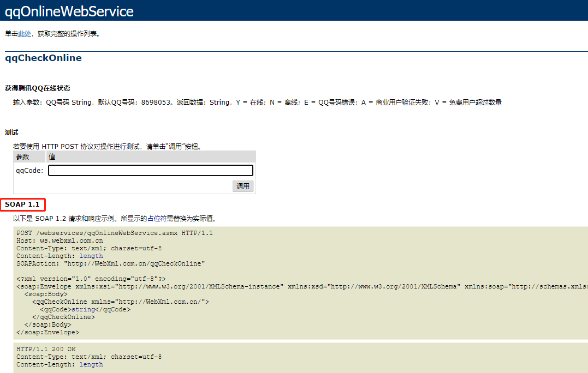Viewport: 588px width, 373px height.
Task: Click the <soap:Body> opening tag line
Action: pos(46,294)
